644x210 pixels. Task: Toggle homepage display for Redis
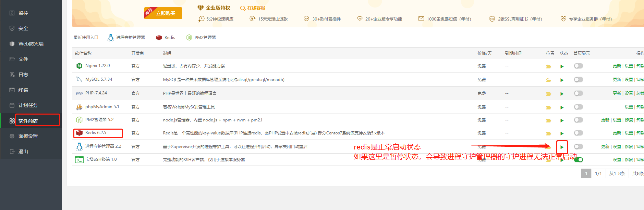coord(579,133)
